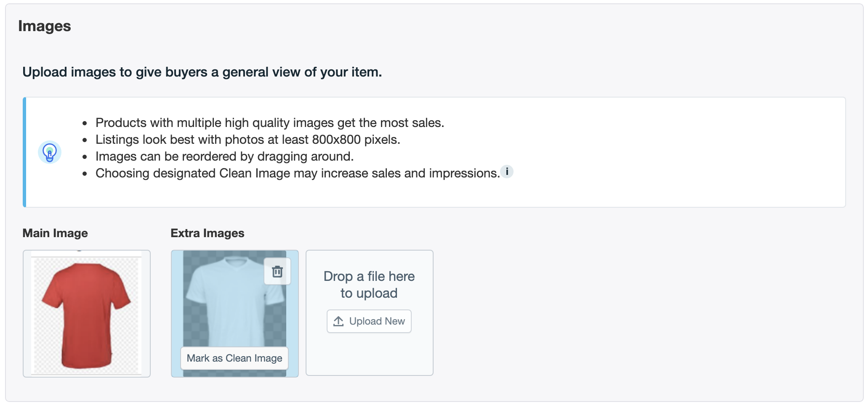868x407 pixels.
Task: Click the Images section heading
Action: coord(45,26)
